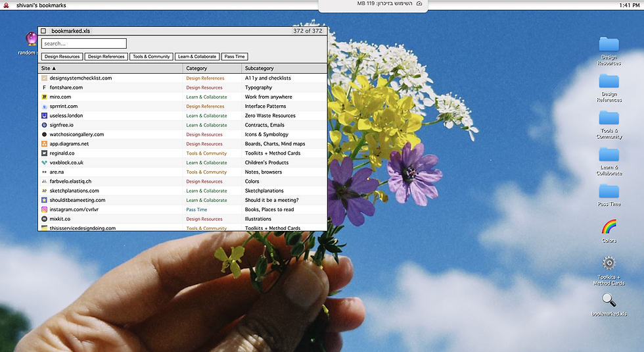Click the random crystal ball desktop icon

click(x=32, y=39)
